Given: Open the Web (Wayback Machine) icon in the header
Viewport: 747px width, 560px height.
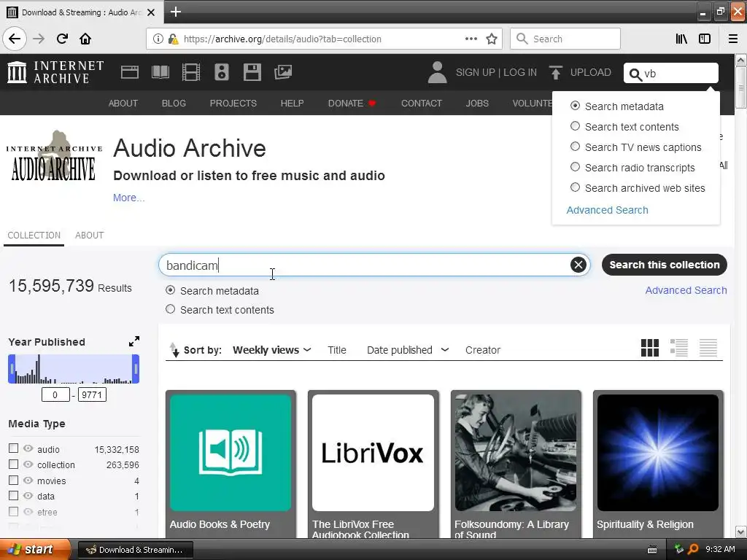Looking at the screenshot, I should click(130, 72).
